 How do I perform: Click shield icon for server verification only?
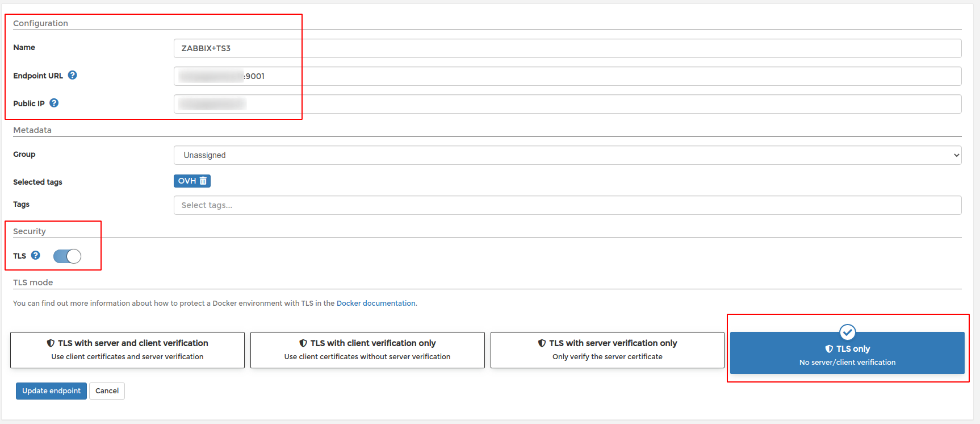(542, 343)
